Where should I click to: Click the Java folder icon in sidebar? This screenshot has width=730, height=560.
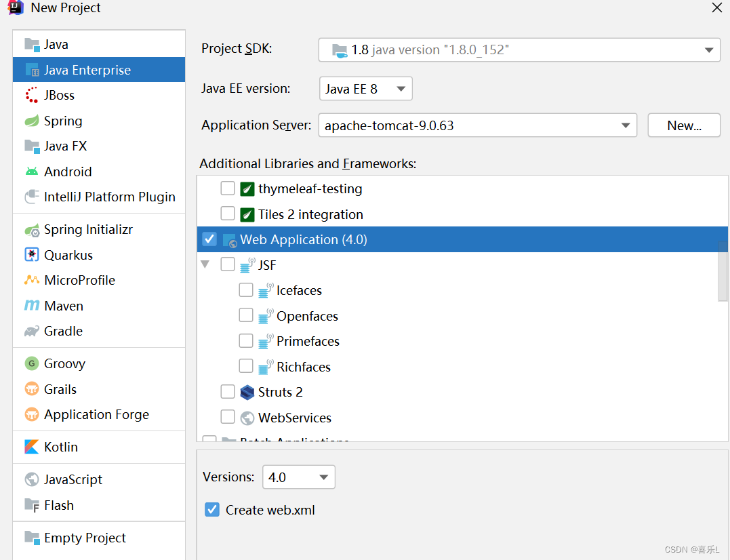coord(32,45)
